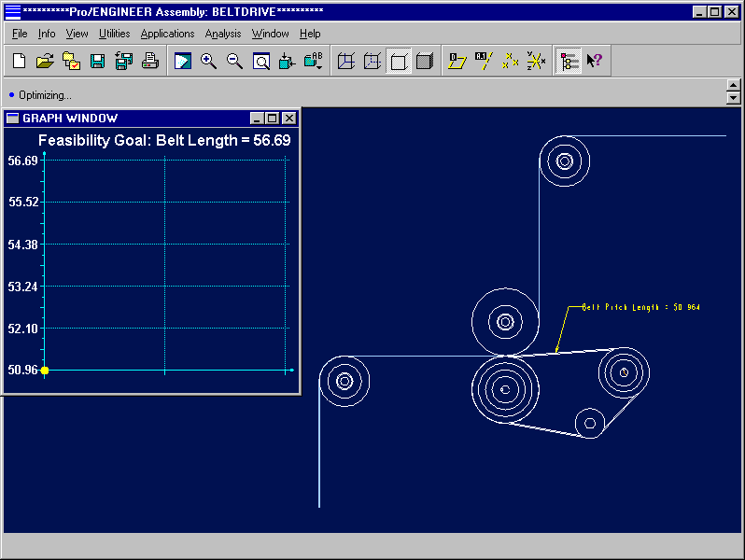The width and height of the screenshot is (745, 560).
Task: Close the Graph Window
Action: point(288,119)
